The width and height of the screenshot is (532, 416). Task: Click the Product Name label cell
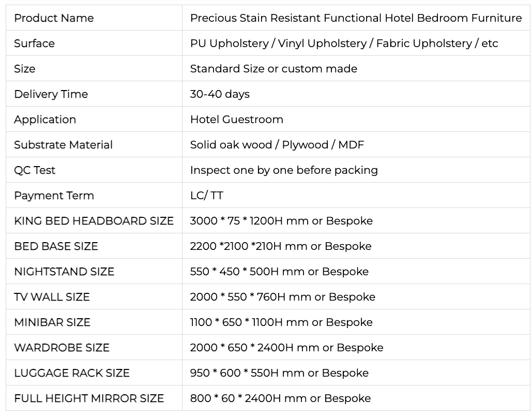click(54, 18)
